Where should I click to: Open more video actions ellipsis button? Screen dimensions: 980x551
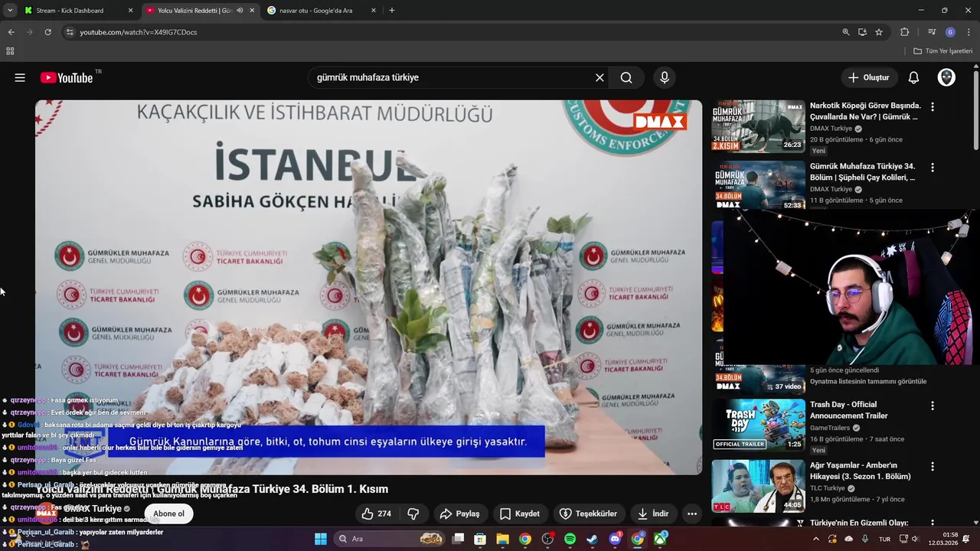point(692,514)
